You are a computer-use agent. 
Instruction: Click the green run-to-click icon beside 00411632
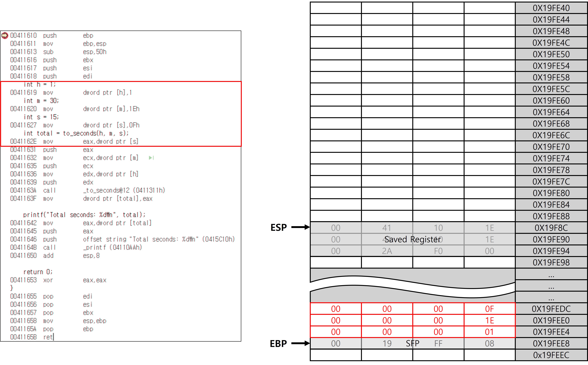click(x=151, y=158)
